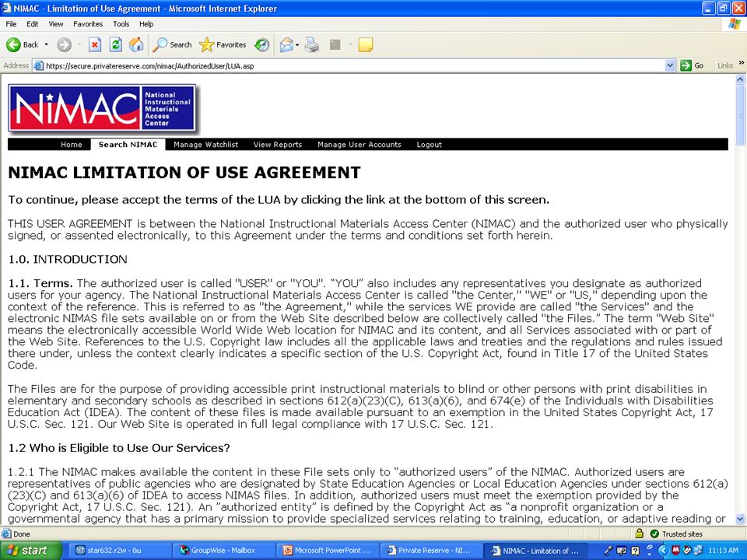Click the page icon in the address bar
747x560 pixels.
39,65
